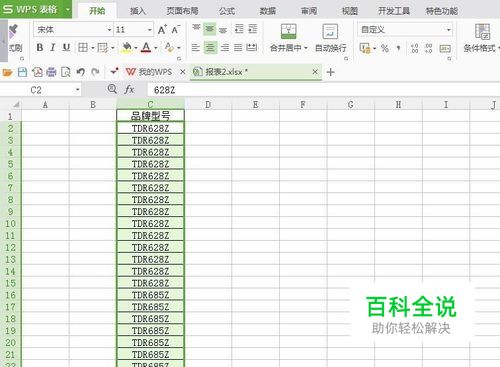Undo the last action
500x367 pixels.
coord(80,72)
